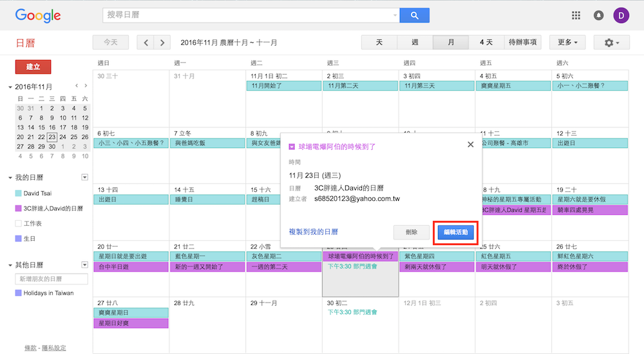Go to next month with right arrow
644x354 pixels.
click(162, 42)
